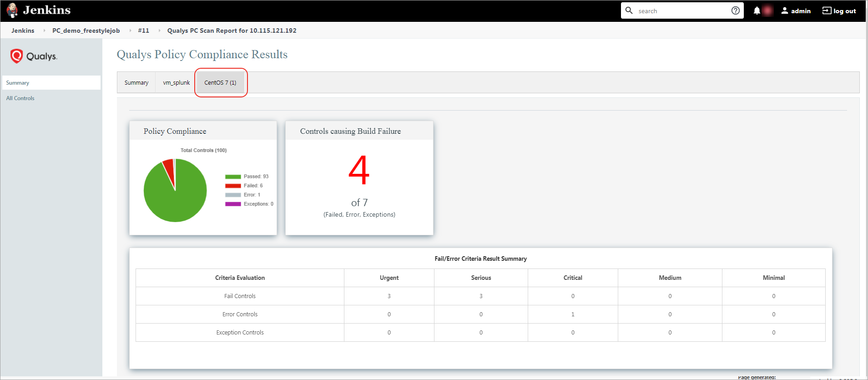The image size is (868, 380).
Task: Click Error Controls Critical value 1
Action: (x=573, y=314)
